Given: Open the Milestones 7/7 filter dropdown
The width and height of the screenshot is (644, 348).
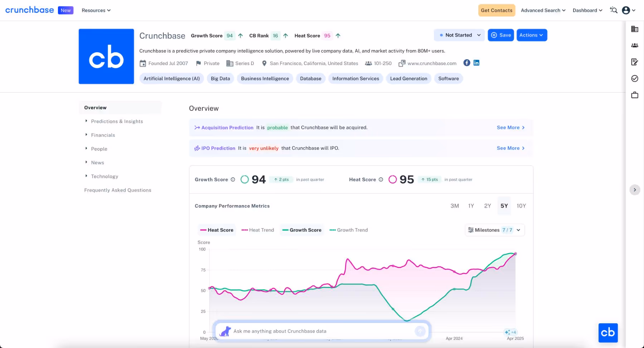Looking at the screenshot, I should 495,230.
